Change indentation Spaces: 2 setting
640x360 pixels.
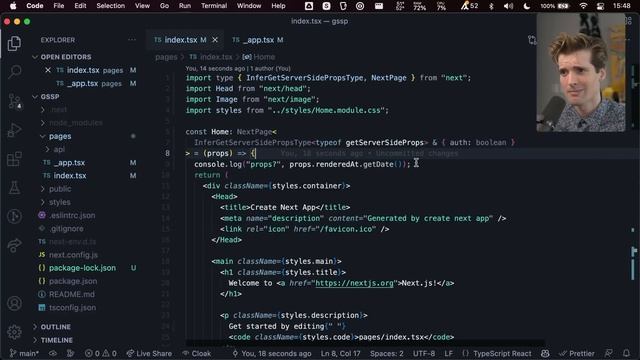pyautogui.click(x=387, y=353)
